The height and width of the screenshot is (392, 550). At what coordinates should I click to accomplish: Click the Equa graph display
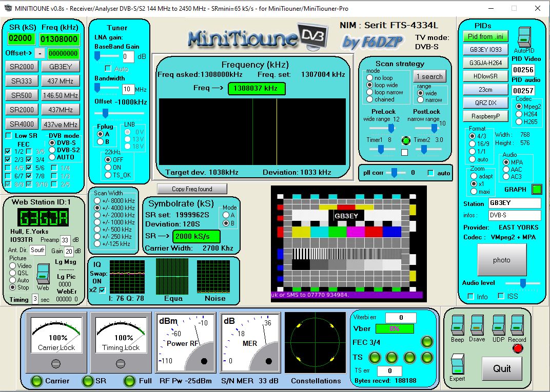pyautogui.click(x=172, y=276)
